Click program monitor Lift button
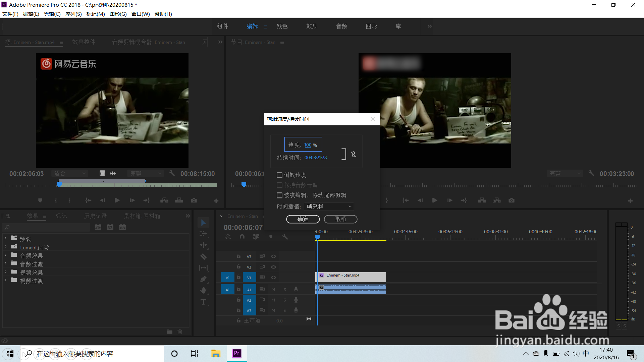This screenshot has width=644, height=362. (482, 200)
